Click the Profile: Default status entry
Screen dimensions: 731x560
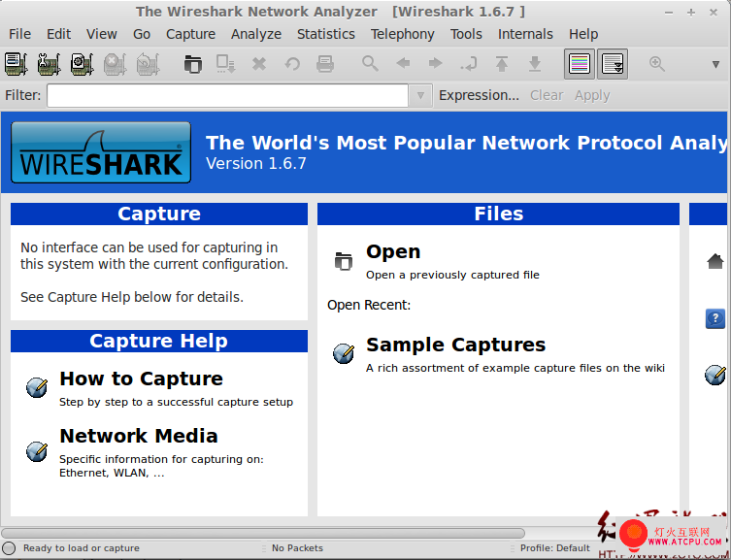point(555,548)
